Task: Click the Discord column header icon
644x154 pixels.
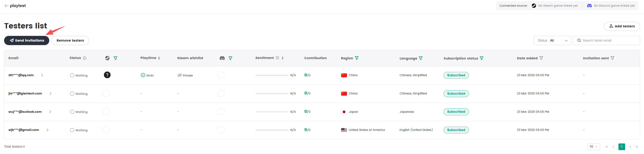Action: point(222,58)
